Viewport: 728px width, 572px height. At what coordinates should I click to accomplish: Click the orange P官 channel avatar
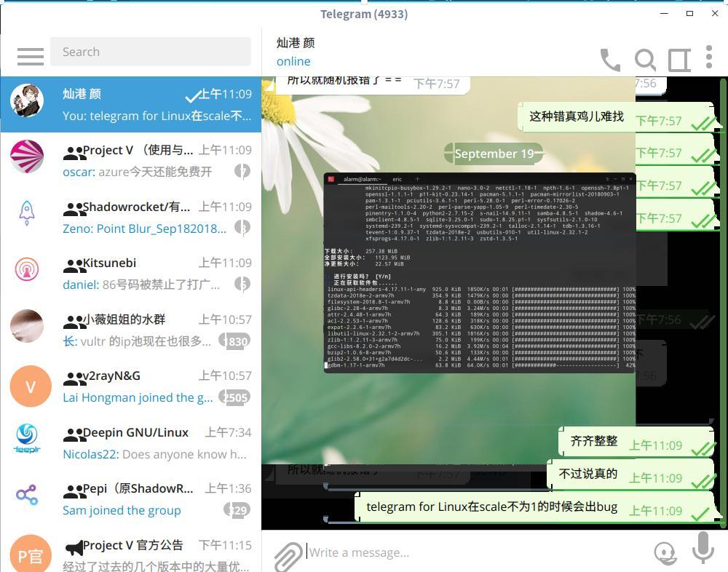click(31, 553)
